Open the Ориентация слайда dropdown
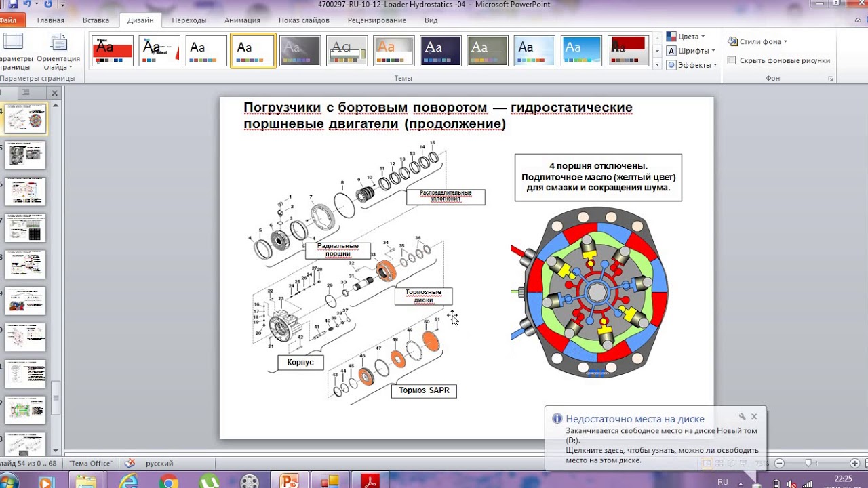 (x=58, y=52)
